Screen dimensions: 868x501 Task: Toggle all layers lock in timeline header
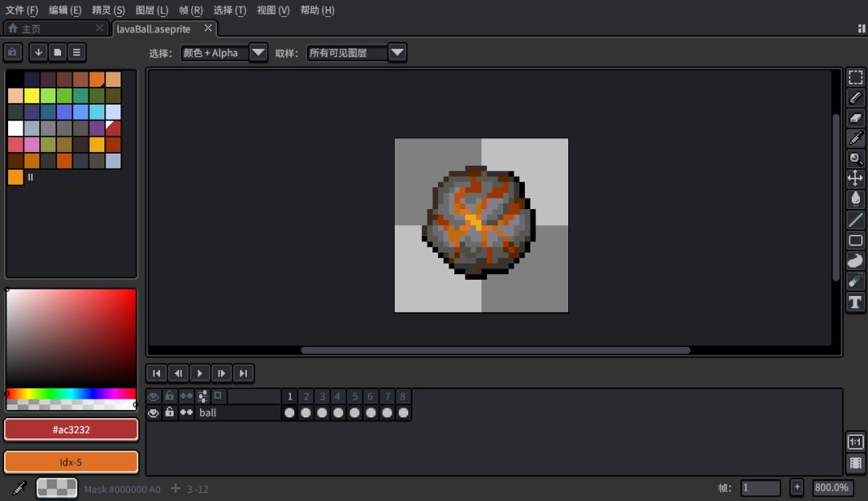pos(170,396)
